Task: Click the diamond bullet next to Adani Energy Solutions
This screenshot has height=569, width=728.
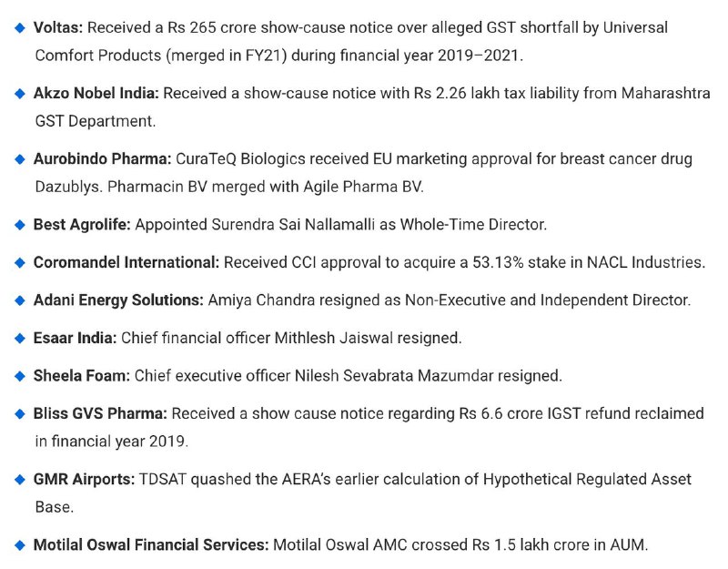Action: (x=20, y=300)
